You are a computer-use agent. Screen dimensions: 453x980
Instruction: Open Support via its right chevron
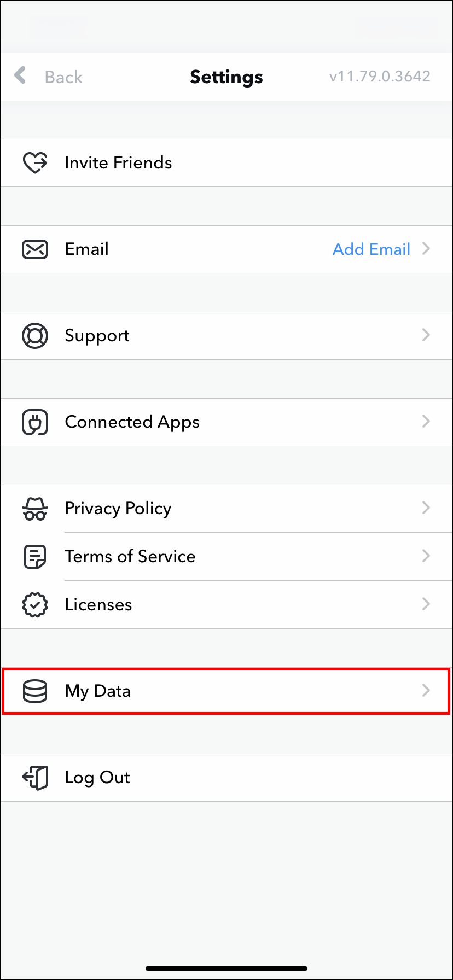coord(426,335)
